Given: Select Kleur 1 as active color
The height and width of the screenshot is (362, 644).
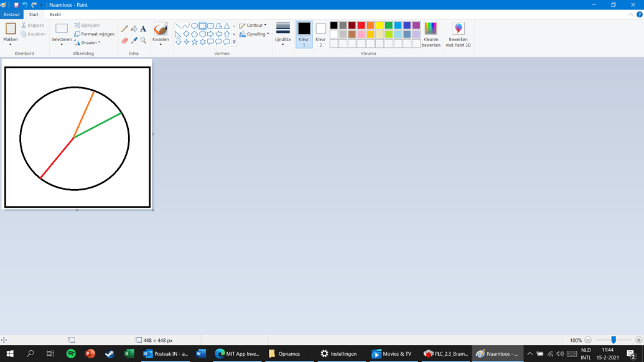Looking at the screenshot, I should (x=304, y=34).
